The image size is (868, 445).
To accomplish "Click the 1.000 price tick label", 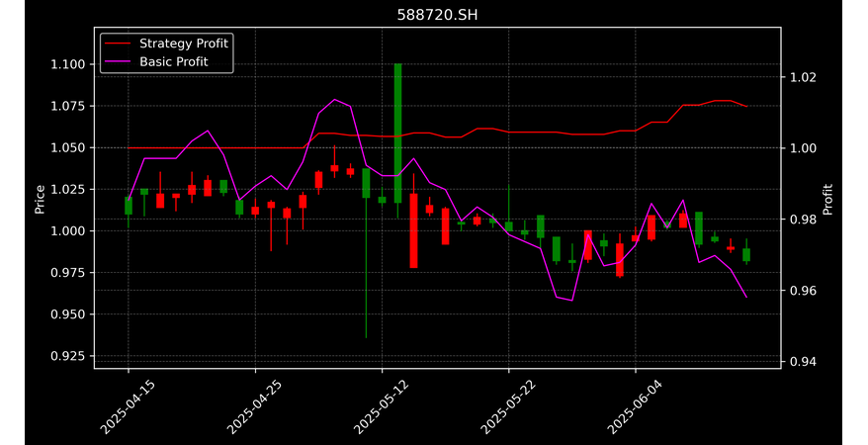I will [x=68, y=230].
